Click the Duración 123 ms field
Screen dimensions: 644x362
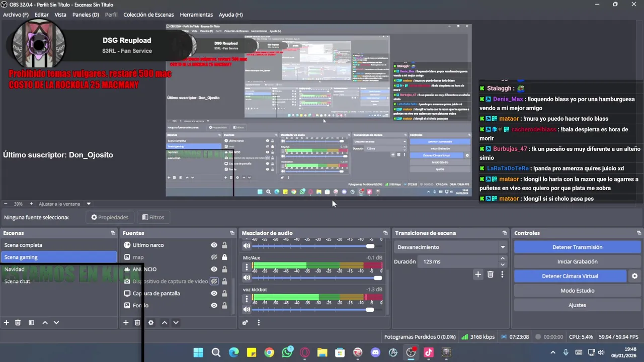458,261
